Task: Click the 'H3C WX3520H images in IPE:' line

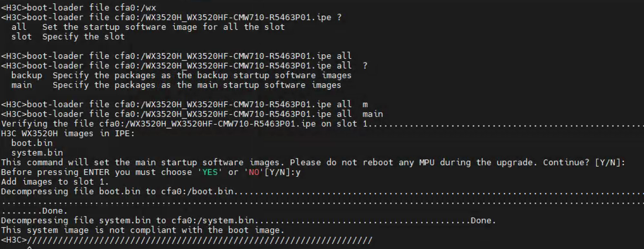Action: (x=68, y=134)
